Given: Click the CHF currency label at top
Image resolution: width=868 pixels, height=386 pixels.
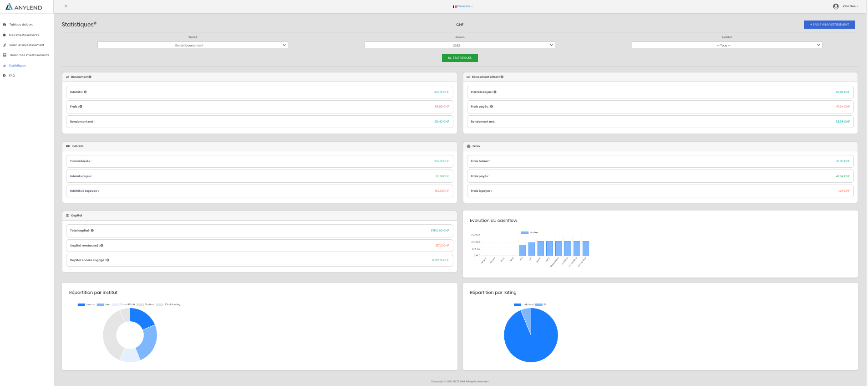Looking at the screenshot, I should click(460, 25).
